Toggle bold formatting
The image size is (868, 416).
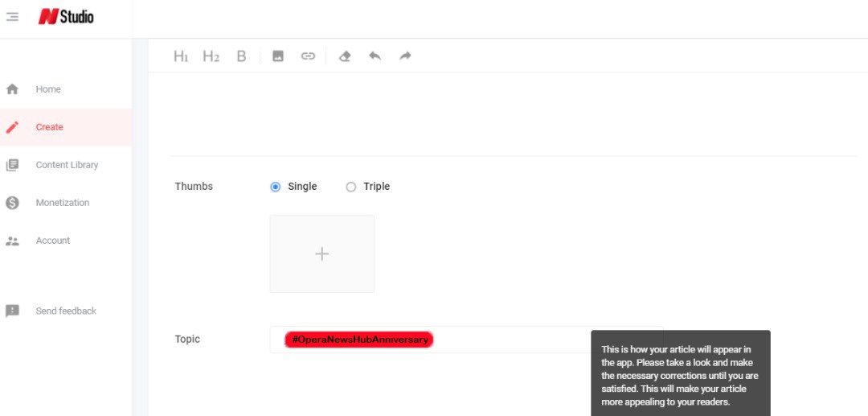click(x=241, y=56)
